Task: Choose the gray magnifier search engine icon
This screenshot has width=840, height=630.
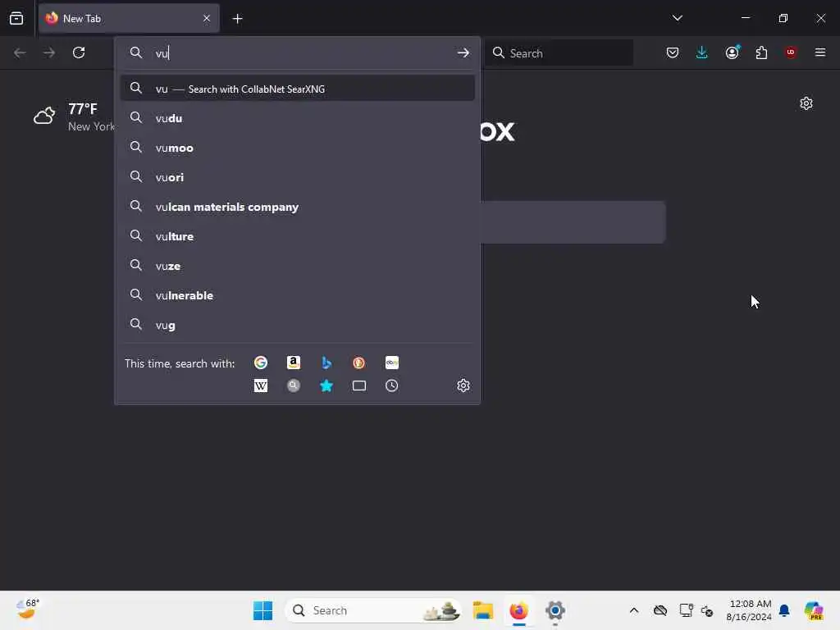Action: [294, 386]
